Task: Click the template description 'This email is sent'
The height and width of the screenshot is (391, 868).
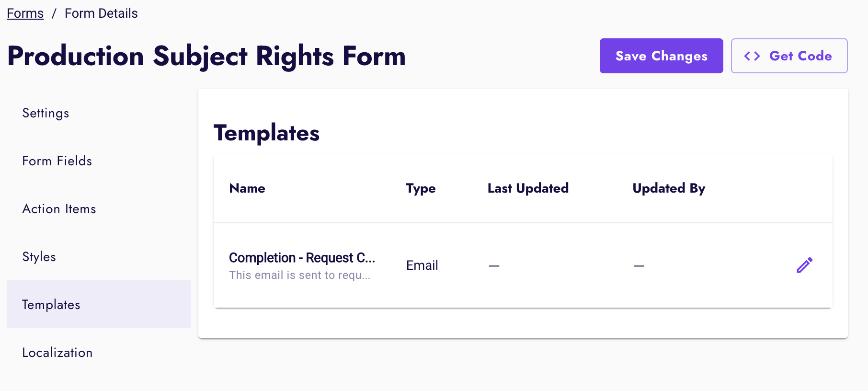Action: pos(299,275)
